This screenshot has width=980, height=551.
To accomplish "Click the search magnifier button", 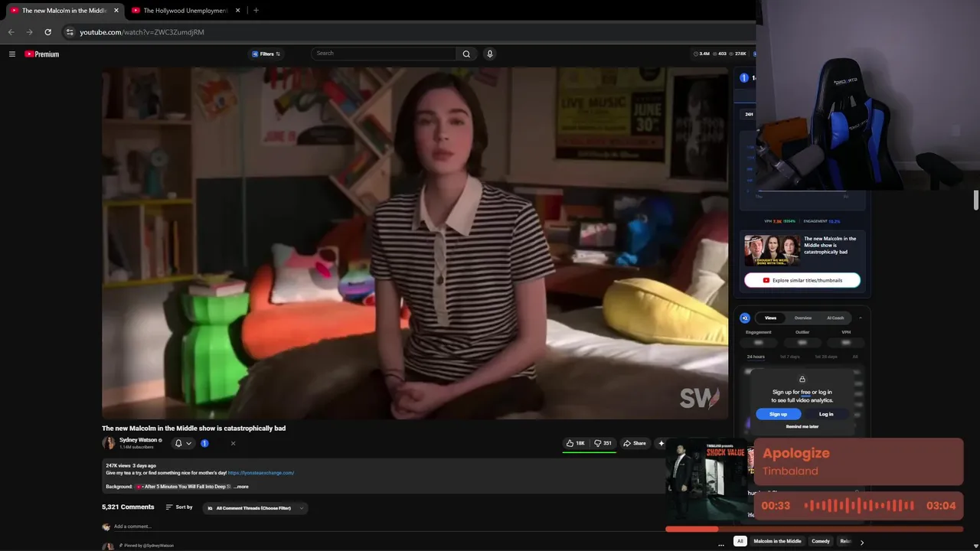I will click(x=466, y=54).
